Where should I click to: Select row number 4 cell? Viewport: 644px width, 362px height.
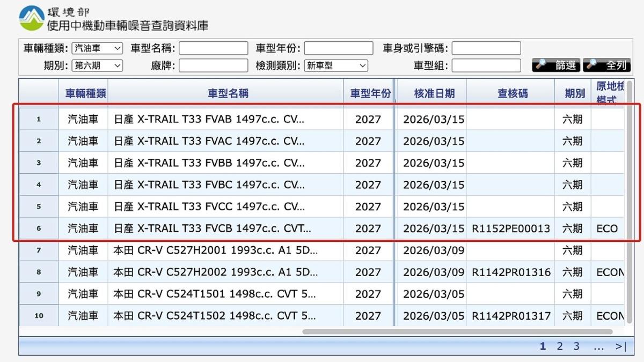(39, 184)
